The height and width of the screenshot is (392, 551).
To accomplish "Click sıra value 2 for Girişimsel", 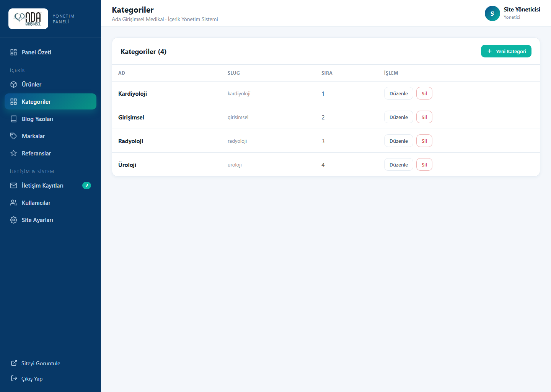I will [x=323, y=118].
